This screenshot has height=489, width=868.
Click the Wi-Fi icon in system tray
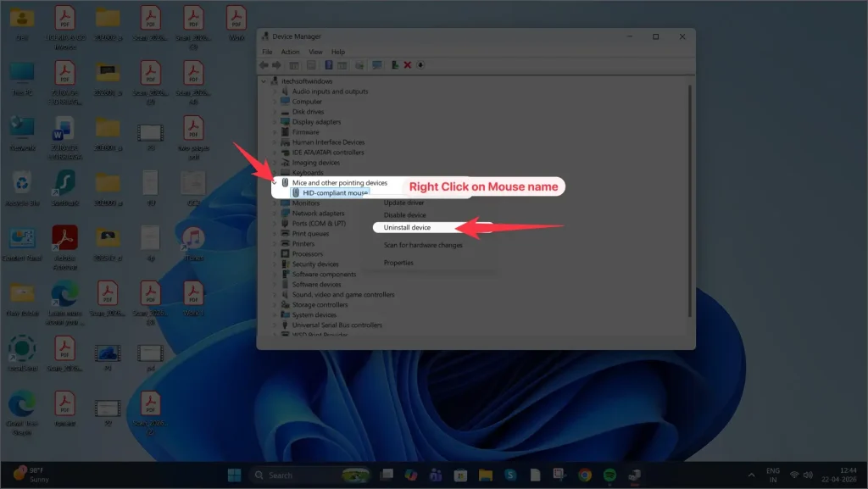[794, 475]
